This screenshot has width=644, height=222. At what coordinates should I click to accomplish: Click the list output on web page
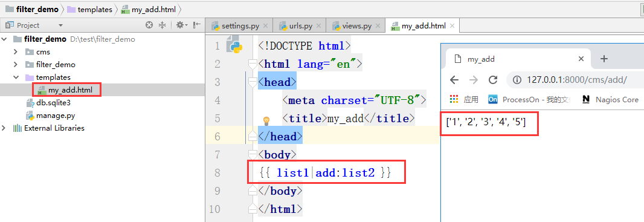coord(486,122)
